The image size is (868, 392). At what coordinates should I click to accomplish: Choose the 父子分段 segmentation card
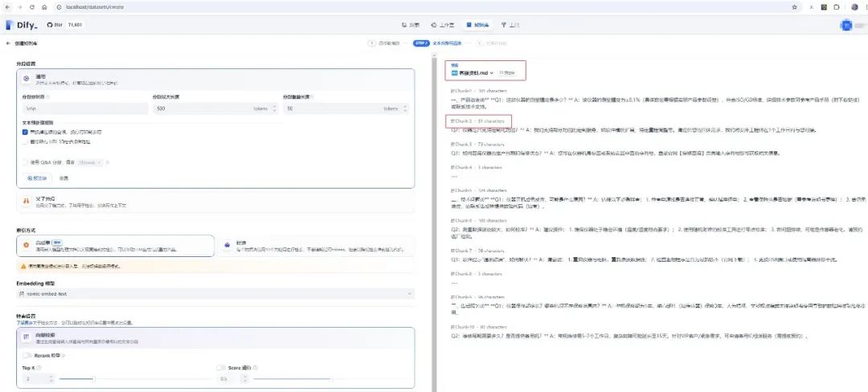click(x=215, y=202)
